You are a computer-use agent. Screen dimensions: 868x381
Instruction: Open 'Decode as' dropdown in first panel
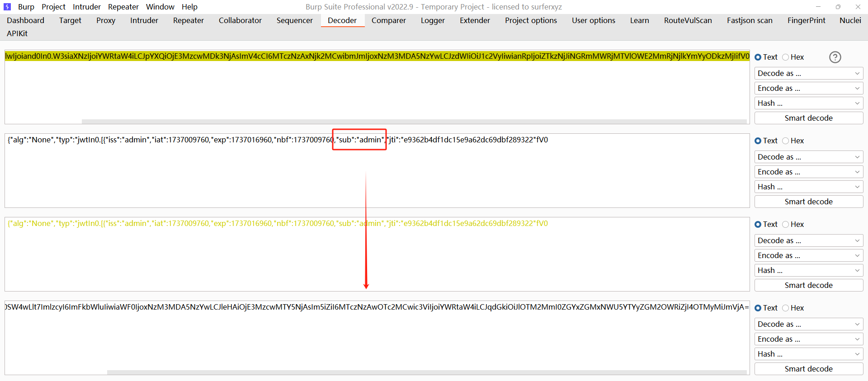809,73
